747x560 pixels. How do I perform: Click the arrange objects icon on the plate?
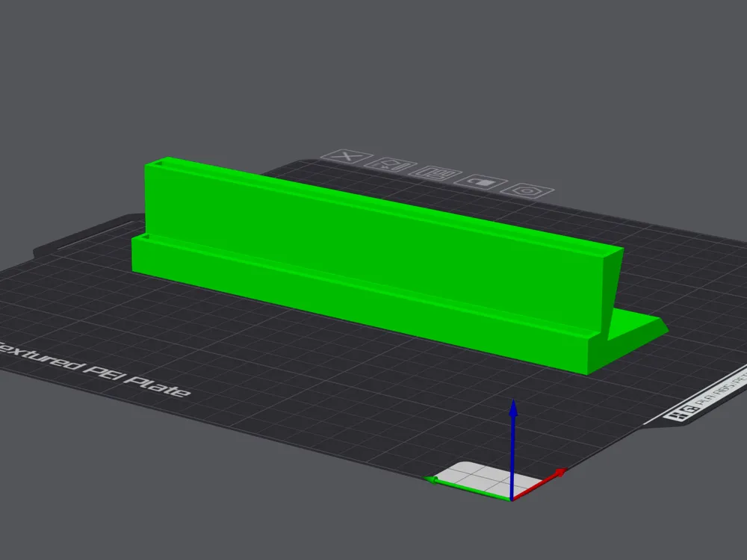click(x=436, y=173)
